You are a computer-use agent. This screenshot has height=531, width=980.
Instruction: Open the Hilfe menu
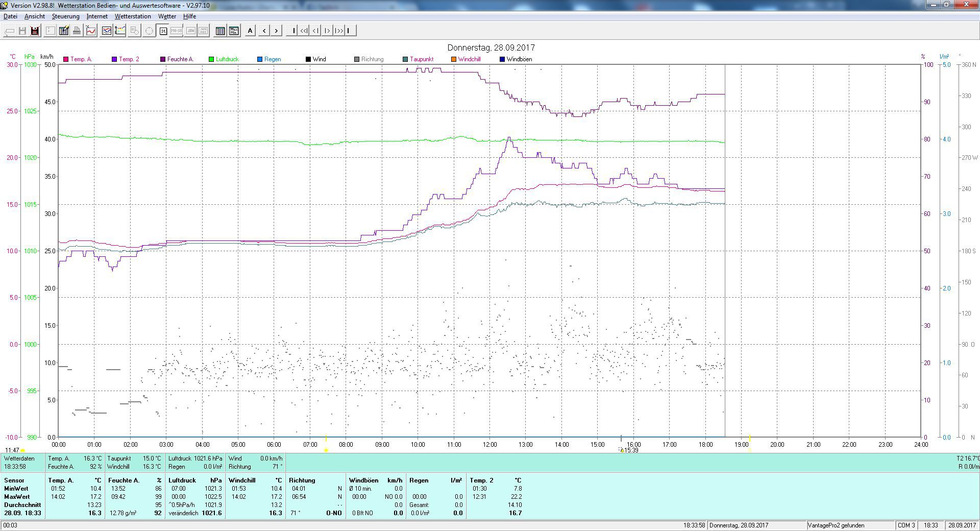point(189,16)
